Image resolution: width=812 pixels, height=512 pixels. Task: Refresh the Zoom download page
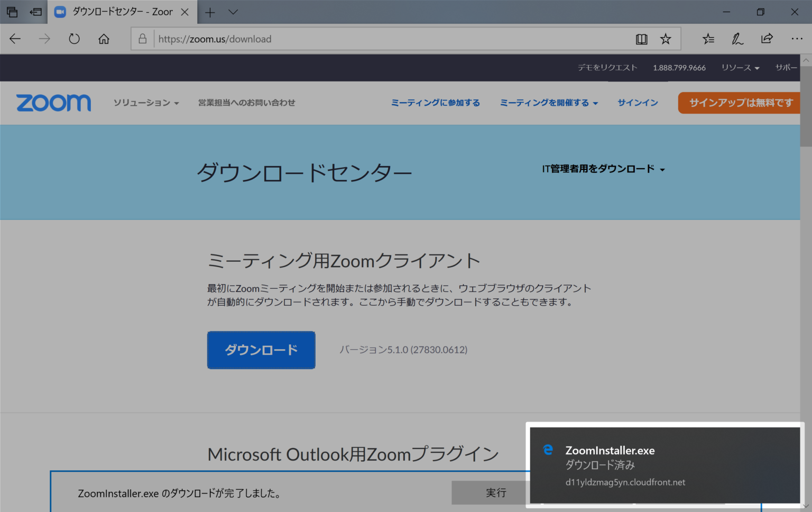click(x=74, y=39)
